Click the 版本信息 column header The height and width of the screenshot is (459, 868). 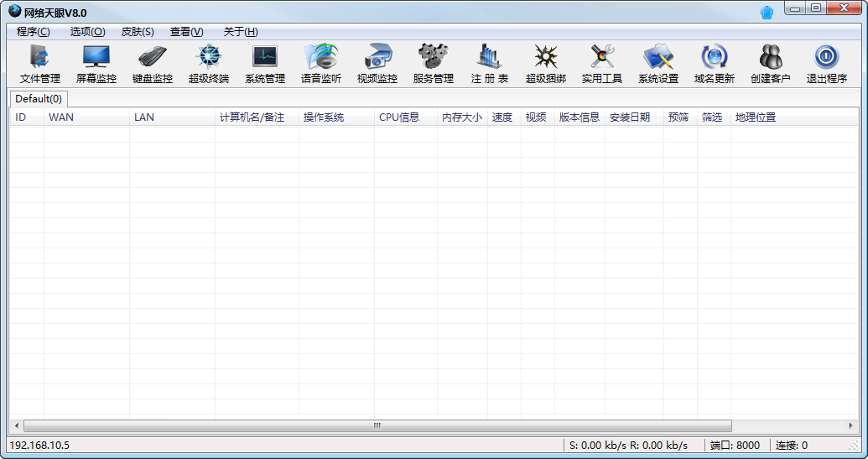(x=580, y=117)
